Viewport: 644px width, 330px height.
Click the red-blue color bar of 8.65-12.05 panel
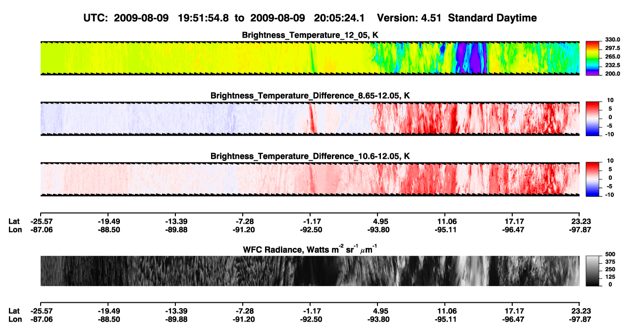click(x=592, y=118)
